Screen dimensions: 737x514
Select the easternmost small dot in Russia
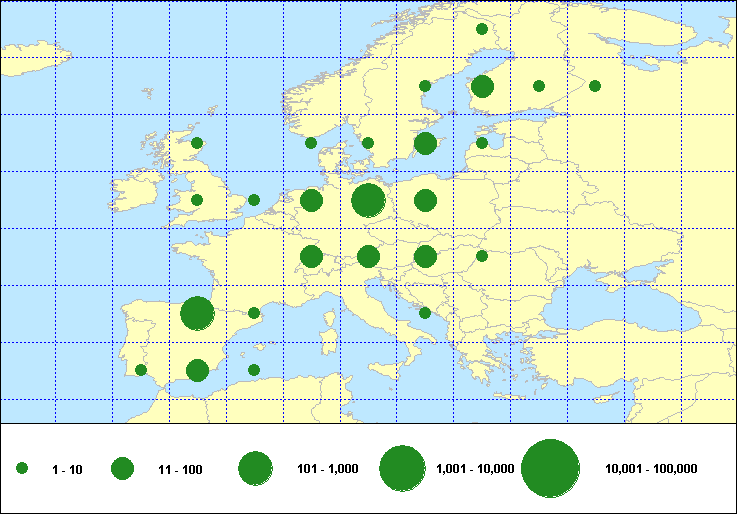pos(595,86)
